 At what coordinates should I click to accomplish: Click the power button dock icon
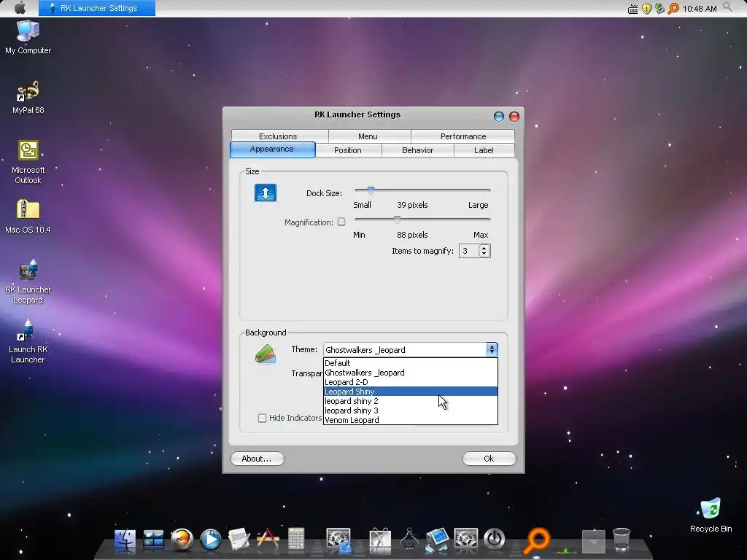coord(494,540)
